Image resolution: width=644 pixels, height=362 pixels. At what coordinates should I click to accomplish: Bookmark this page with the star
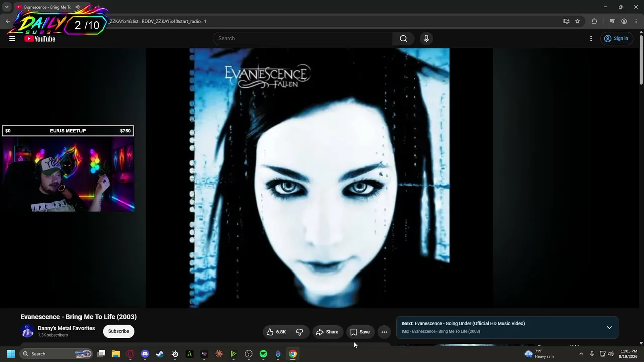pos(577,21)
